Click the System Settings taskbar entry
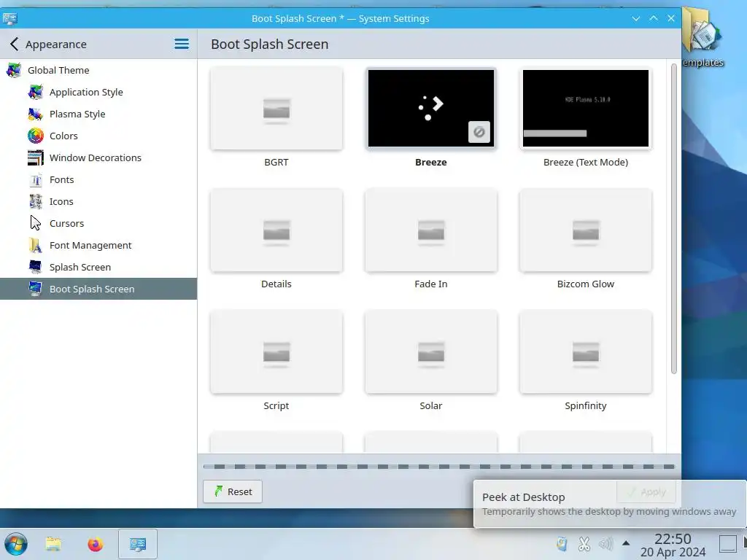Viewport: 747px width, 560px height. tap(138, 544)
